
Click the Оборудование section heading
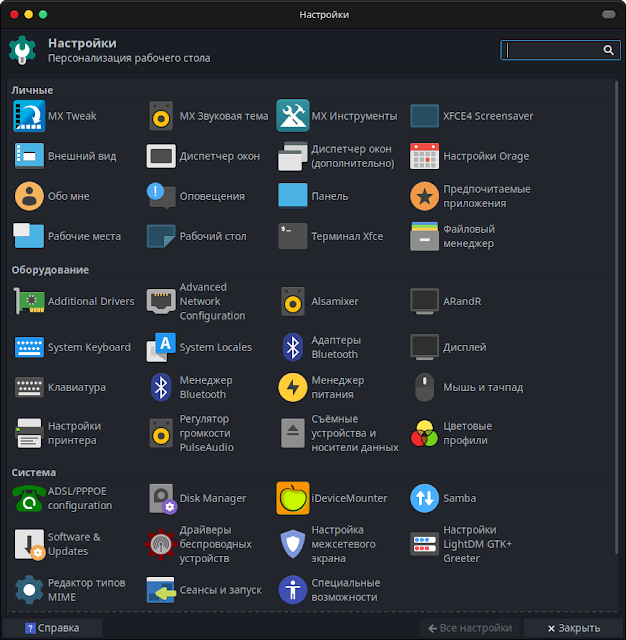click(x=50, y=270)
